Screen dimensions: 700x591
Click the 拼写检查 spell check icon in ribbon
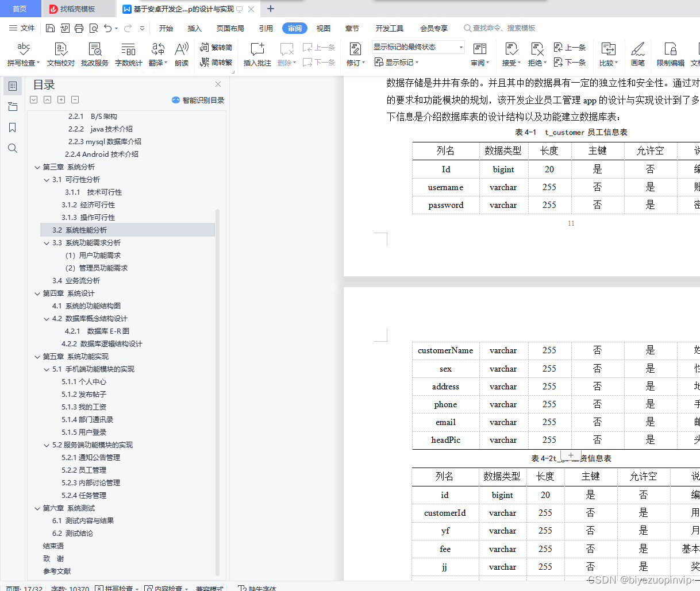(24, 49)
